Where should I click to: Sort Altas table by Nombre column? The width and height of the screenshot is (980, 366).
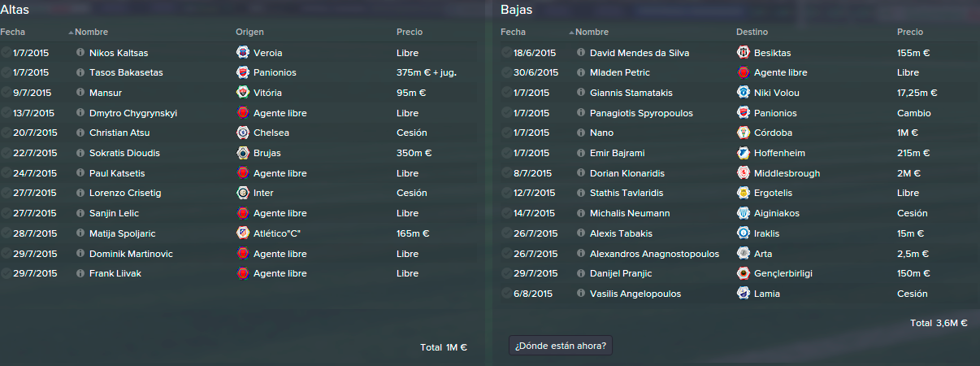click(91, 33)
